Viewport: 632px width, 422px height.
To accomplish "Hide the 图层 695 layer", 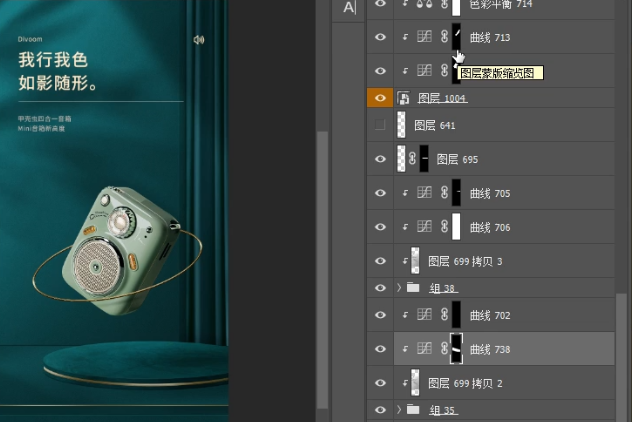I will pos(380,159).
